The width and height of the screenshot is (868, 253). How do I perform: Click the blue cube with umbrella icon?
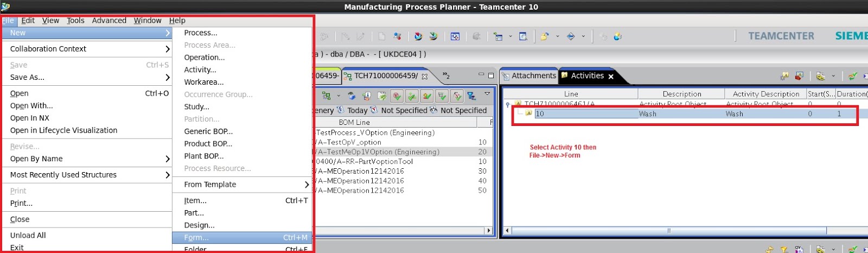coord(352,96)
